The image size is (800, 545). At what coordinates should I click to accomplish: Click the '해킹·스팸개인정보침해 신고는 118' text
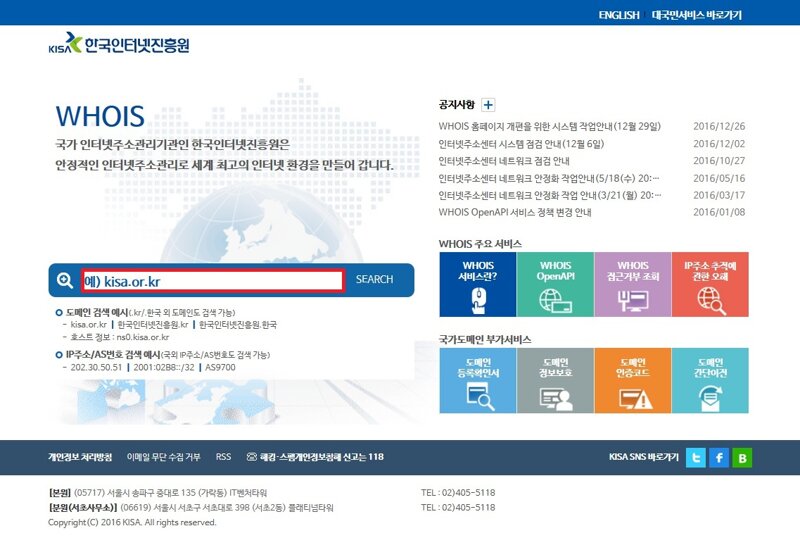[322, 457]
